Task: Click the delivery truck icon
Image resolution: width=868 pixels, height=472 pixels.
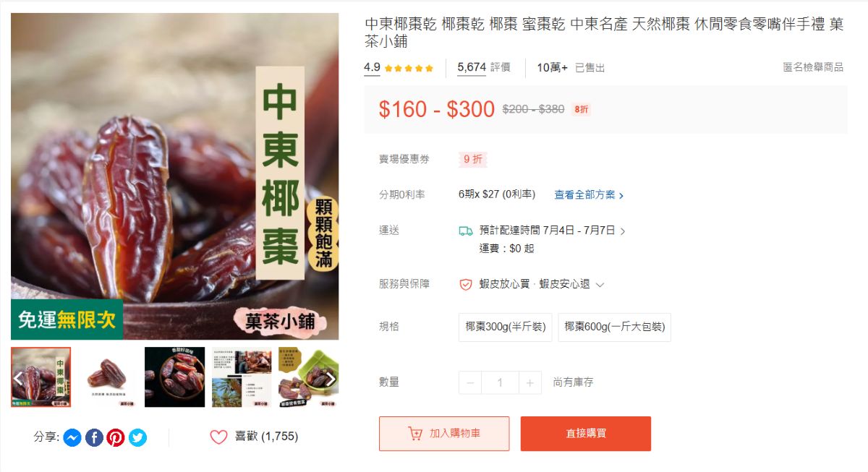Action: (466, 231)
